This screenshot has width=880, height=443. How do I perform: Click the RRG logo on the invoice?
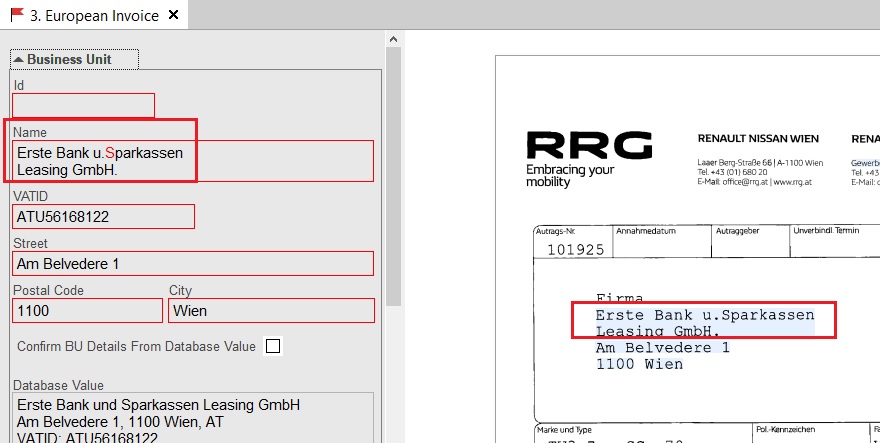point(589,145)
